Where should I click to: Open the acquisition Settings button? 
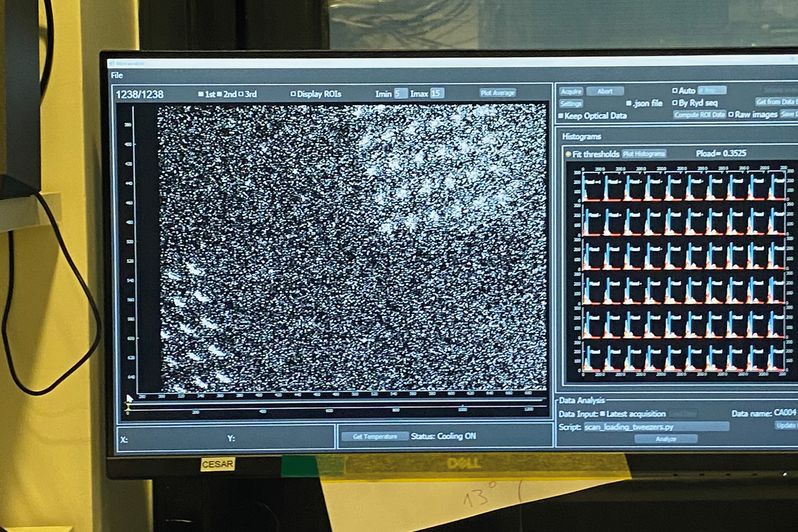coord(571,103)
